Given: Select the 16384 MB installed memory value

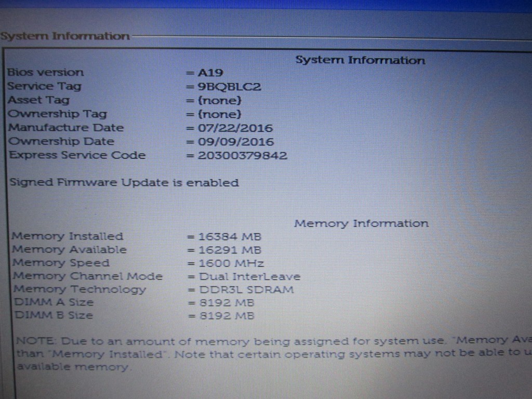Looking at the screenshot, I should coord(229,236).
